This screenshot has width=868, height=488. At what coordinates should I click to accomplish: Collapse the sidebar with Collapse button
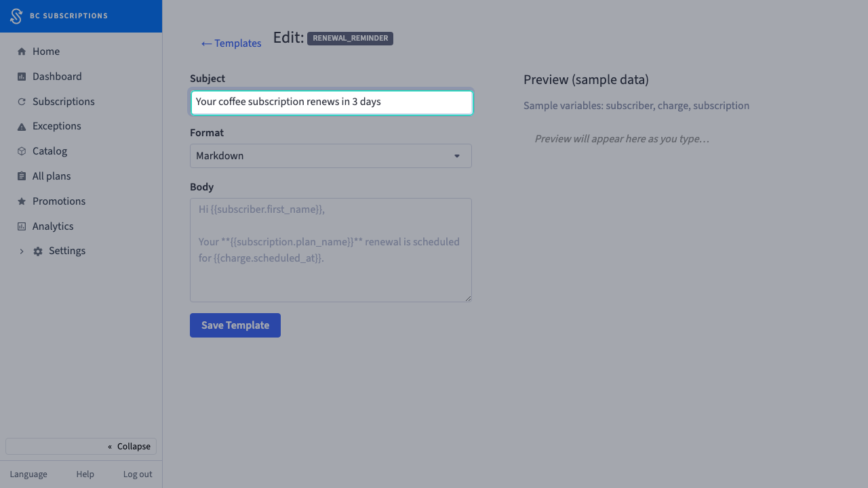tap(81, 446)
